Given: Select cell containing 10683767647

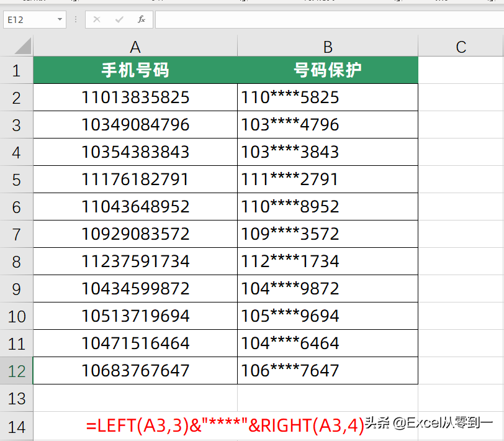Looking at the screenshot, I should [x=135, y=371].
